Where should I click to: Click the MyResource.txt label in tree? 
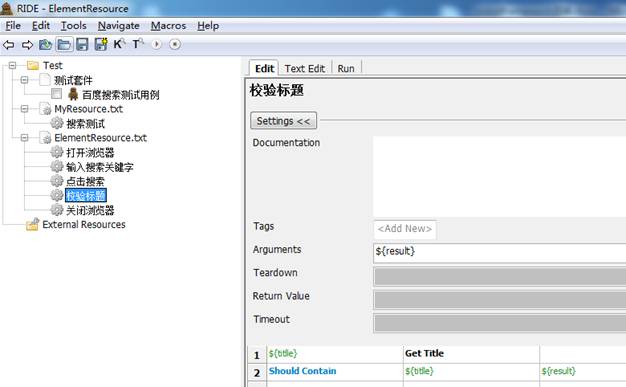click(x=88, y=109)
